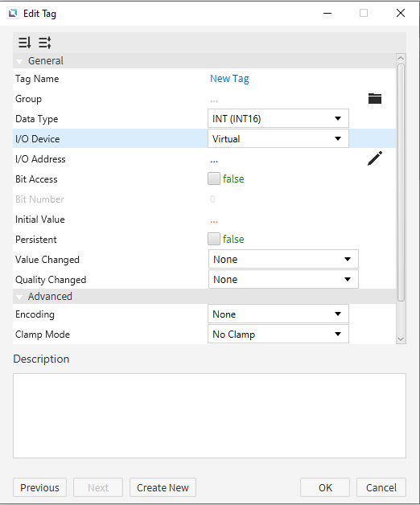Screen dimensions: 420x505
Task: Enable the Bit Access checkbox
Action: (x=214, y=179)
